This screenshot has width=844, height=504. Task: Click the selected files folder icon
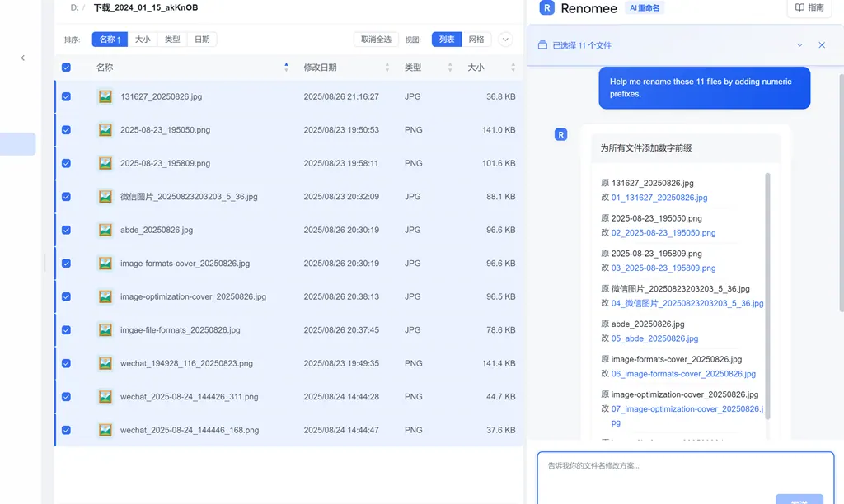coord(542,45)
